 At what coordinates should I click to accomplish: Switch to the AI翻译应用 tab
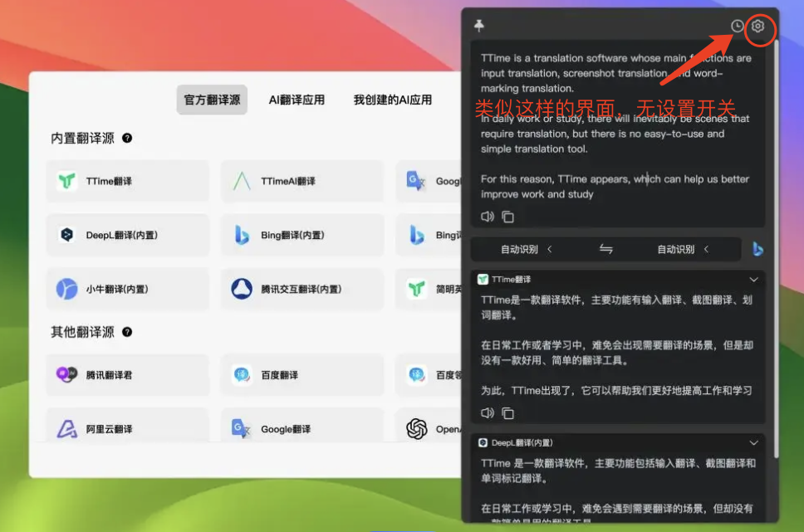pyautogui.click(x=297, y=100)
